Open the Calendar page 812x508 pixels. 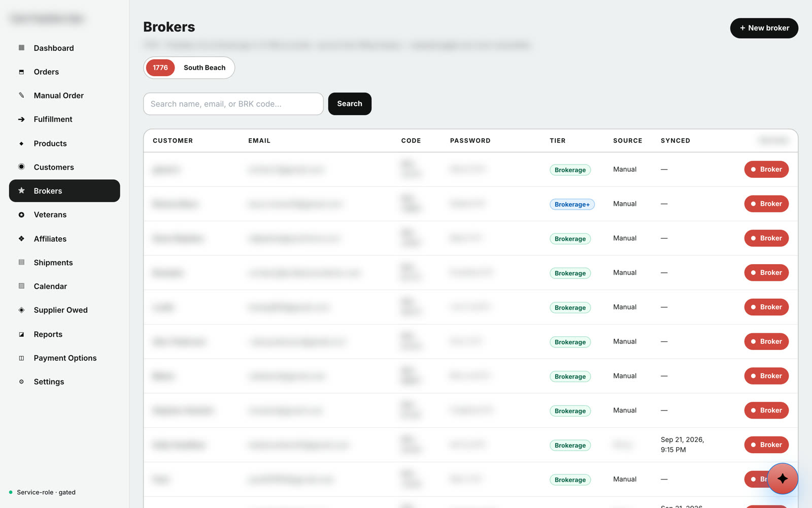pyautogui.click(x=64, y=286)
